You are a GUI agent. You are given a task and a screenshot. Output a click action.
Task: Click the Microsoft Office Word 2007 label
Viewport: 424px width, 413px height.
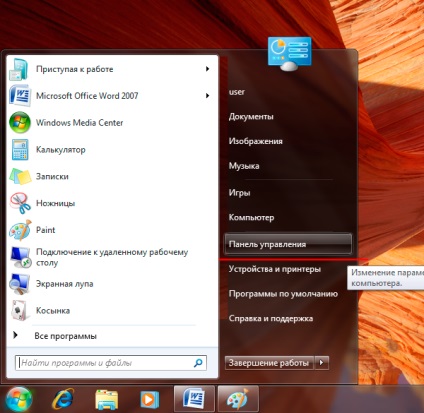(87, 96)
